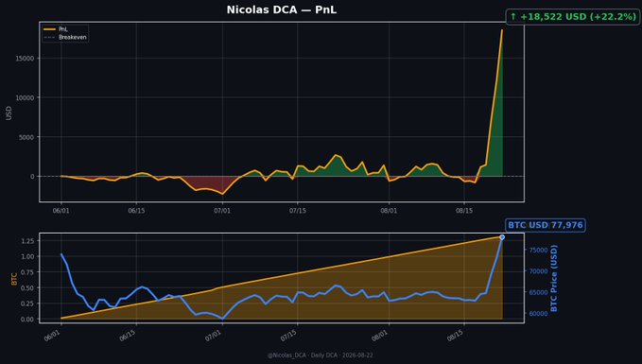The image size is (642, 364).
Task: Click the blue "BTC USD 77,976" price badge
Action: (x=546, y=225)
